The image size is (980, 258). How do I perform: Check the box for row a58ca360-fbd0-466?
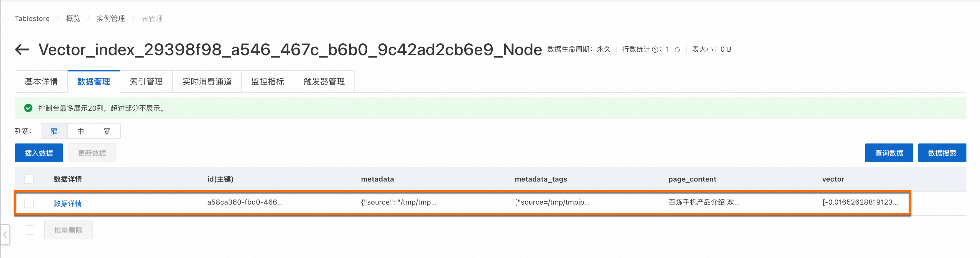[x=29, y=203]
